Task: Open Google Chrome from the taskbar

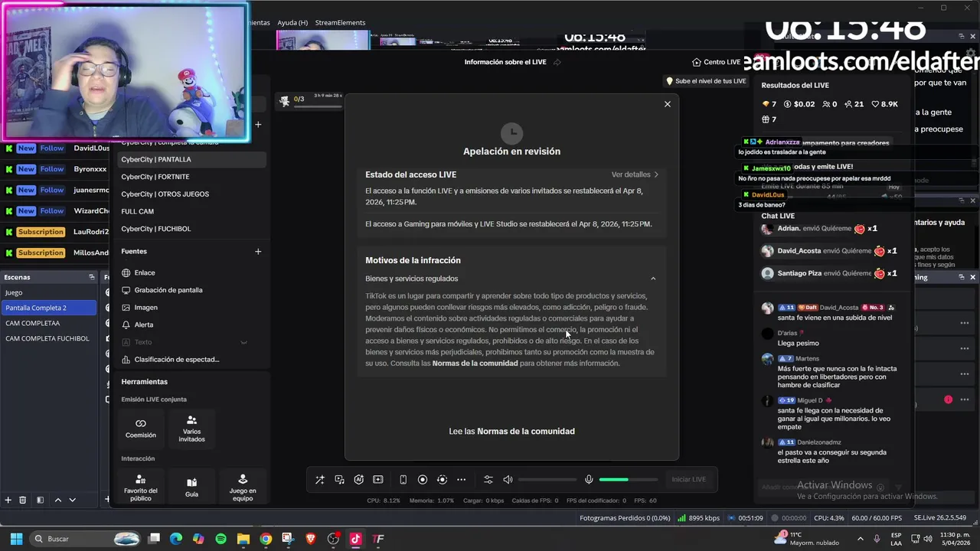Action: coord(265,539)
